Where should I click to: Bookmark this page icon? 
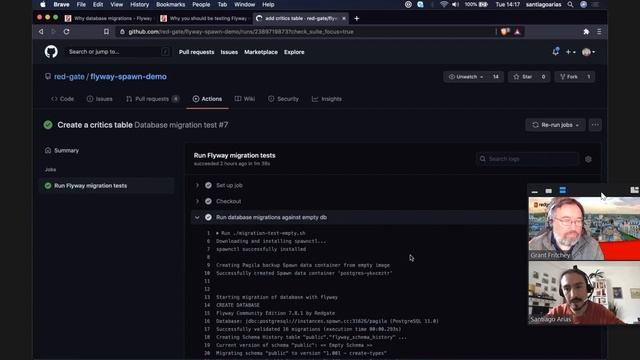coord(106,31)
